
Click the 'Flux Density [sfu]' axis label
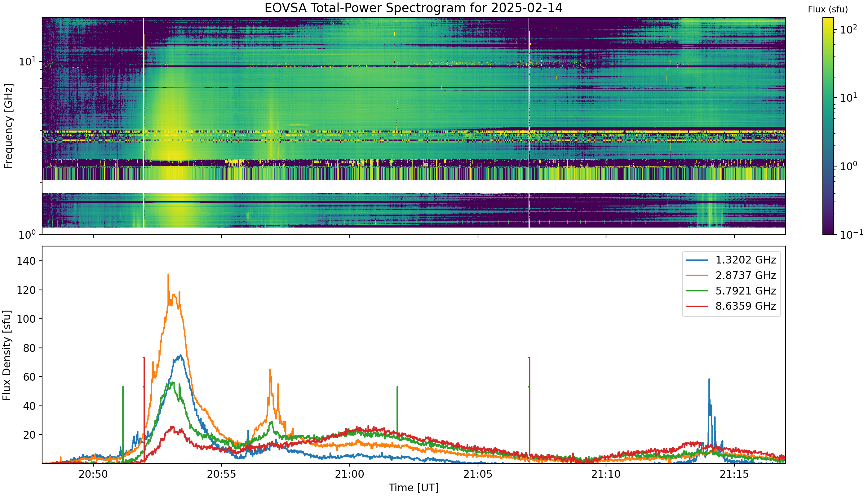click(x=7, y=355)
